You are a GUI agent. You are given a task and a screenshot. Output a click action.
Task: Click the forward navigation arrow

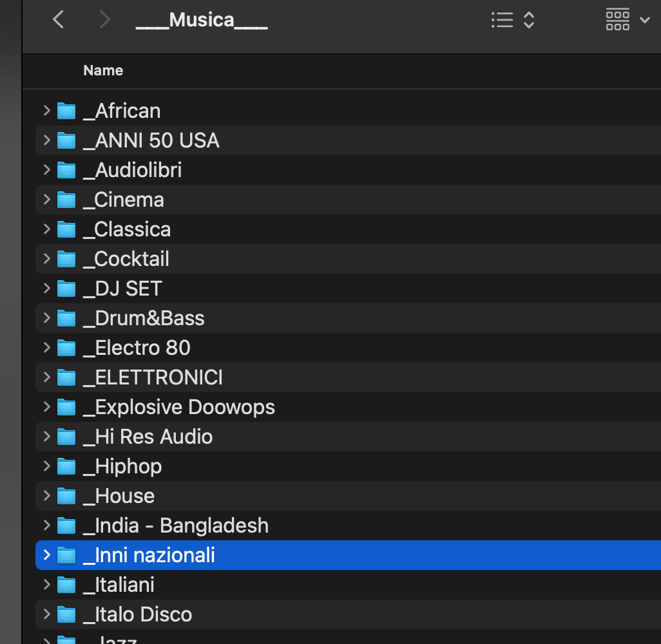point(104,21)
